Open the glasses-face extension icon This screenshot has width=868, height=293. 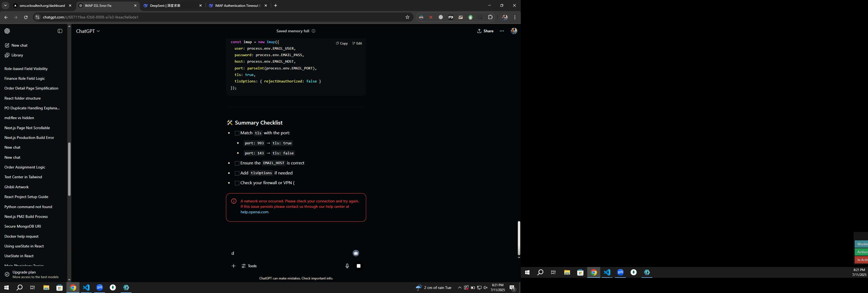[x=421, y=17]
